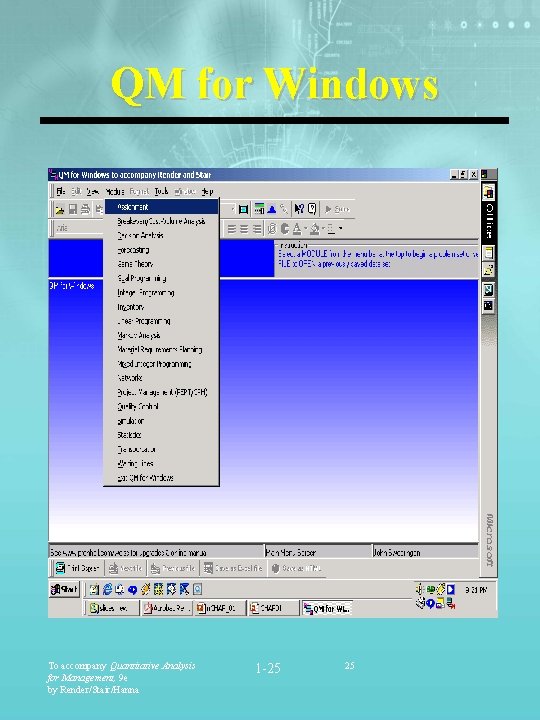Open the grid lines dropdown arrow
Image resolution: width=540 pixels, height=720 pixels.
340,228
